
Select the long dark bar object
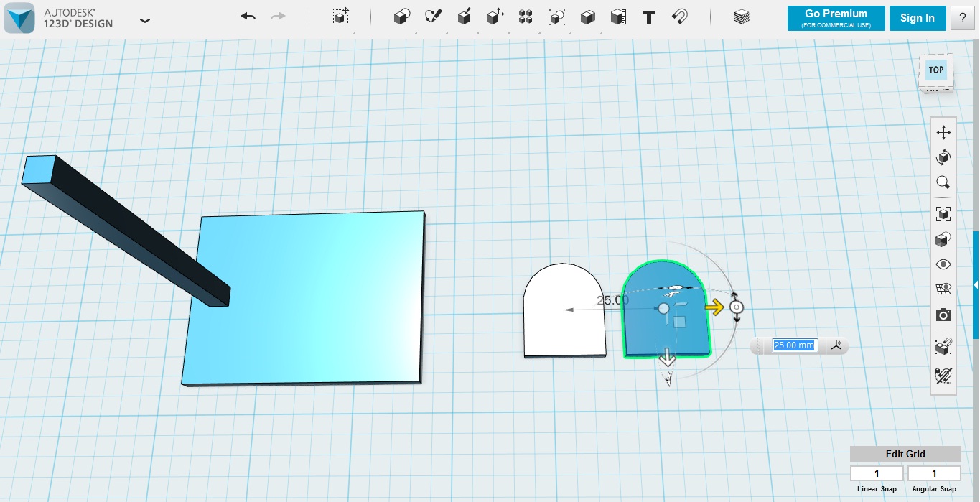click(126, 230)
